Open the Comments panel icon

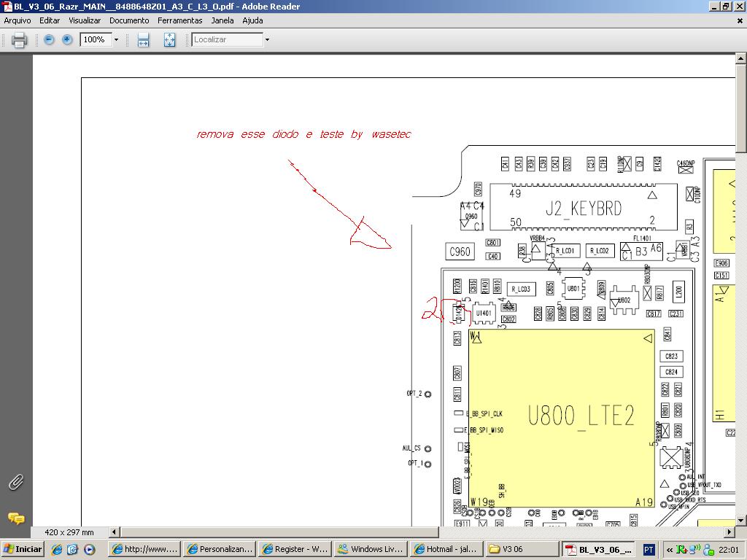click(x=15, y=518)
